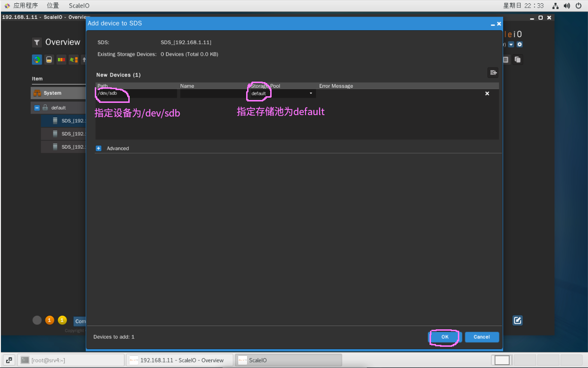The image size is (588, 368).
Task: Click the show-desktop icon in the taskbar
Action: pos(9,360)
